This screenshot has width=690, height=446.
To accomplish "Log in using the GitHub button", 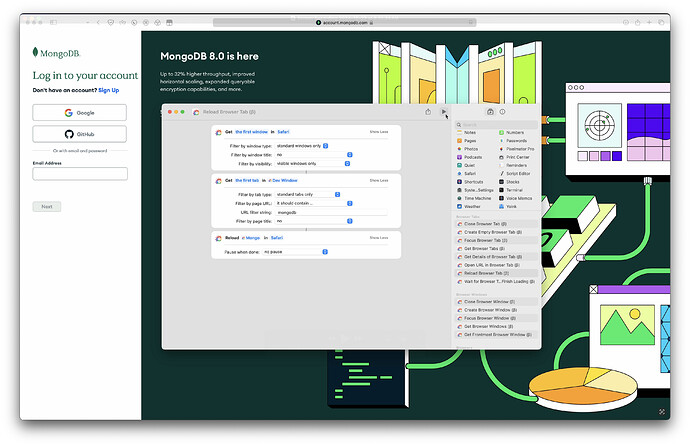I will 79,134.
